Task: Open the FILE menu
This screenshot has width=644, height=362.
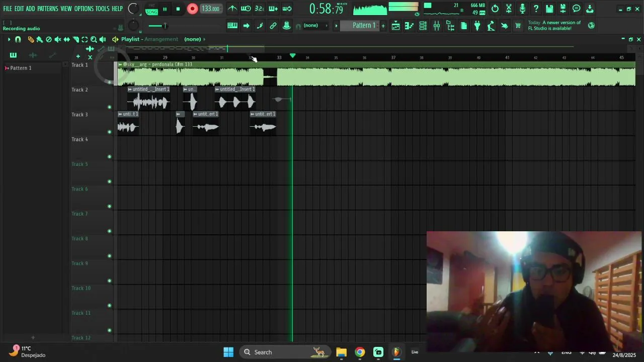Action: point(8,9)
